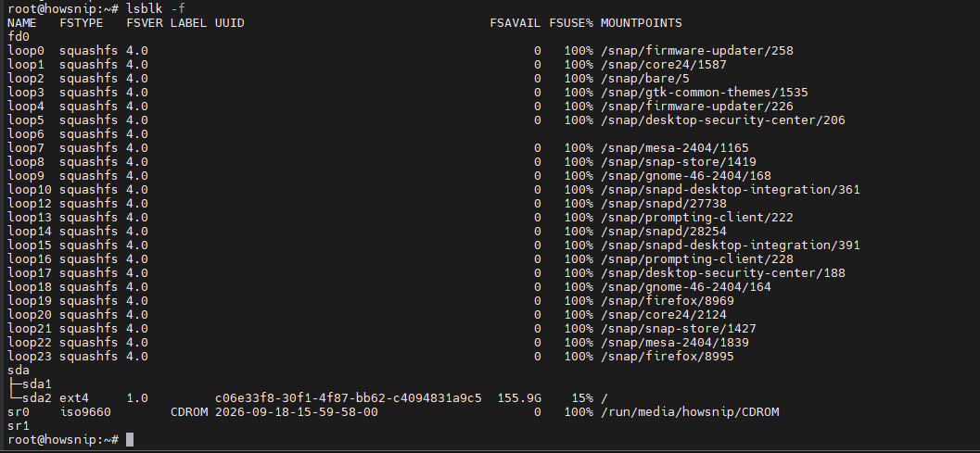This screenshot has height=453, width=980.
Task: Click the /snap/bare/5 mountpoint
Action: point(645,78)
